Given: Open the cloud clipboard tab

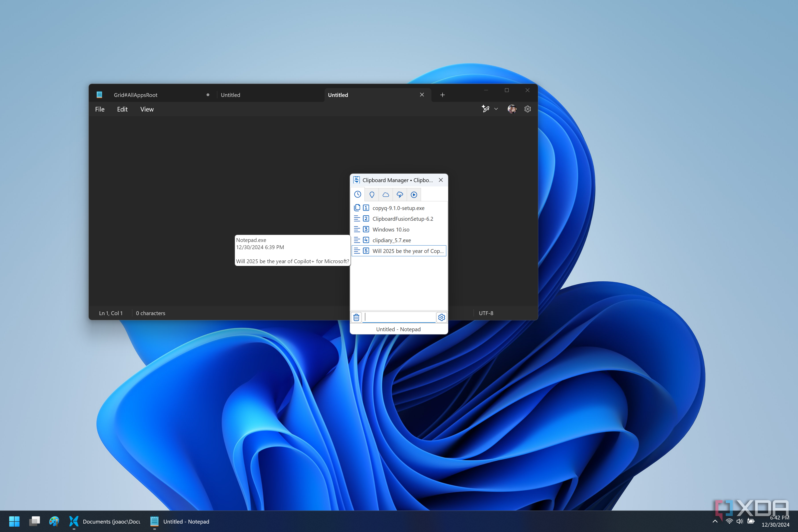Looking at the screenshot, I should (386, 194).
